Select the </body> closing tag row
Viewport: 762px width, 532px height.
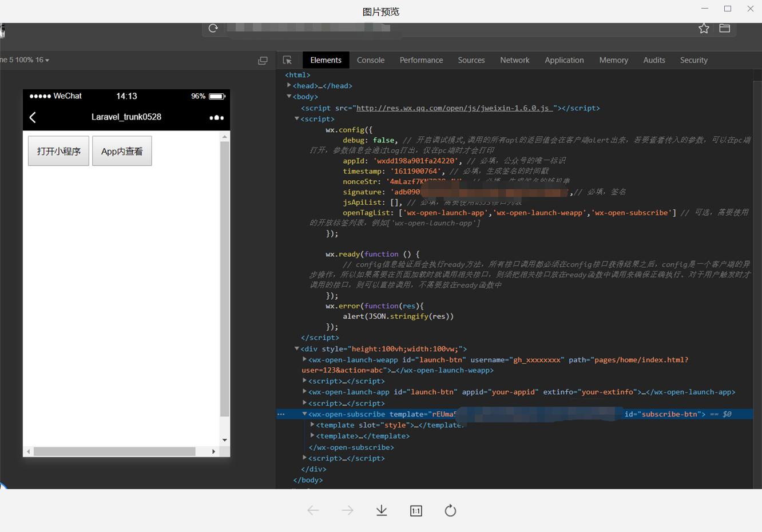coord(308,480)
